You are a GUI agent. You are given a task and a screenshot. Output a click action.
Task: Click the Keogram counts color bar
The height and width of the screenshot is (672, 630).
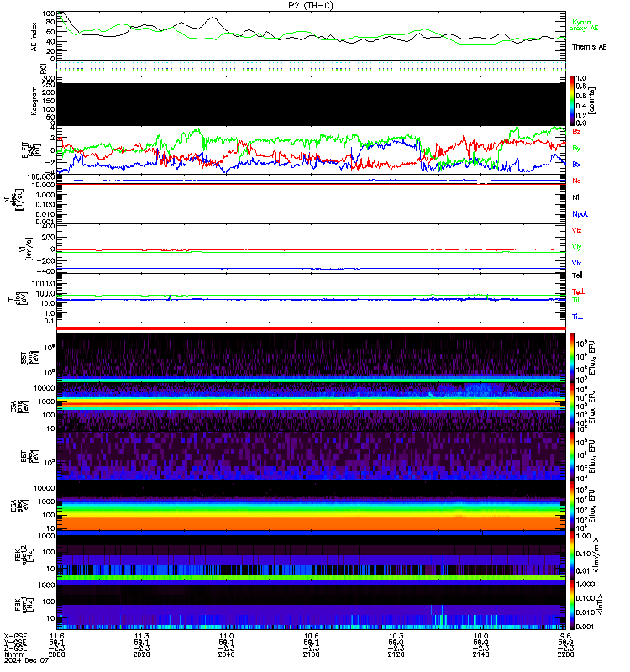(572, 101)
